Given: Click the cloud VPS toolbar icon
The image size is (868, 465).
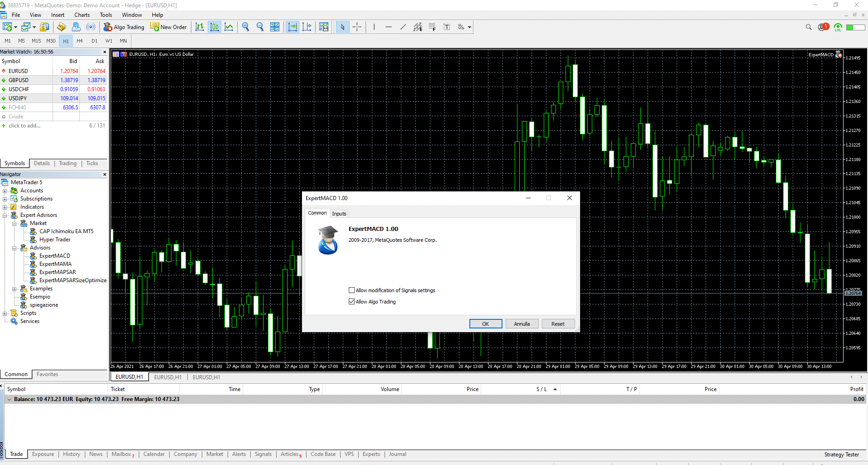Looking at the screenshot, I should [76, 27].
